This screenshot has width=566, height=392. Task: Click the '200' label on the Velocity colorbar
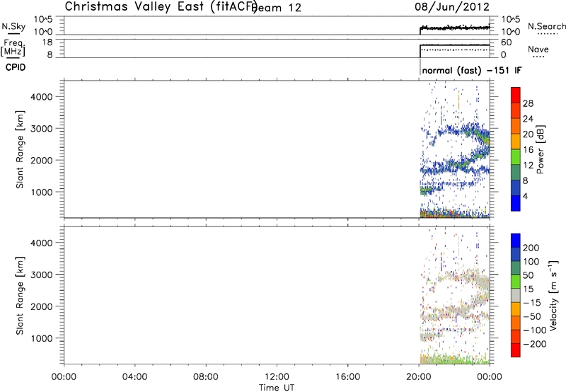pos(531,248)
